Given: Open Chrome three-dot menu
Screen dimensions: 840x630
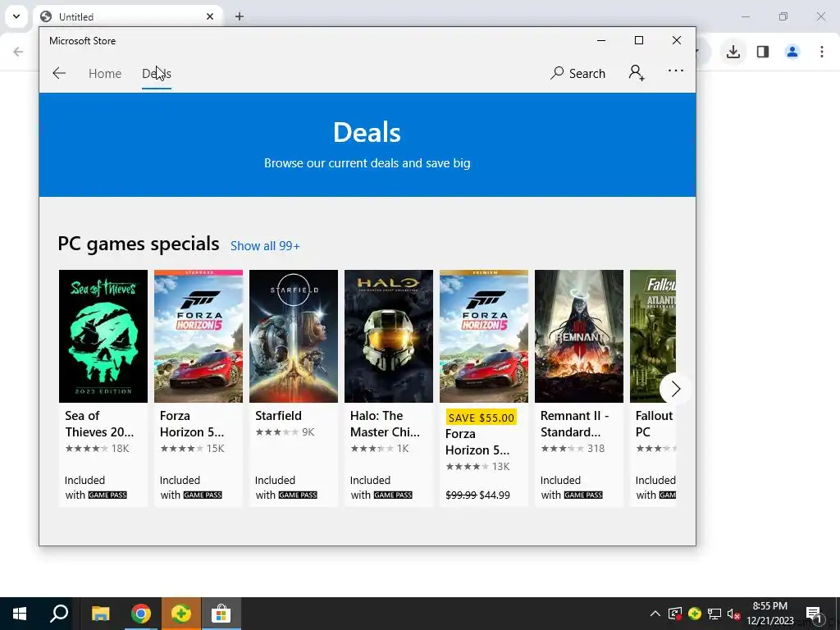Looking at the screenshot, I should point(822,52).
